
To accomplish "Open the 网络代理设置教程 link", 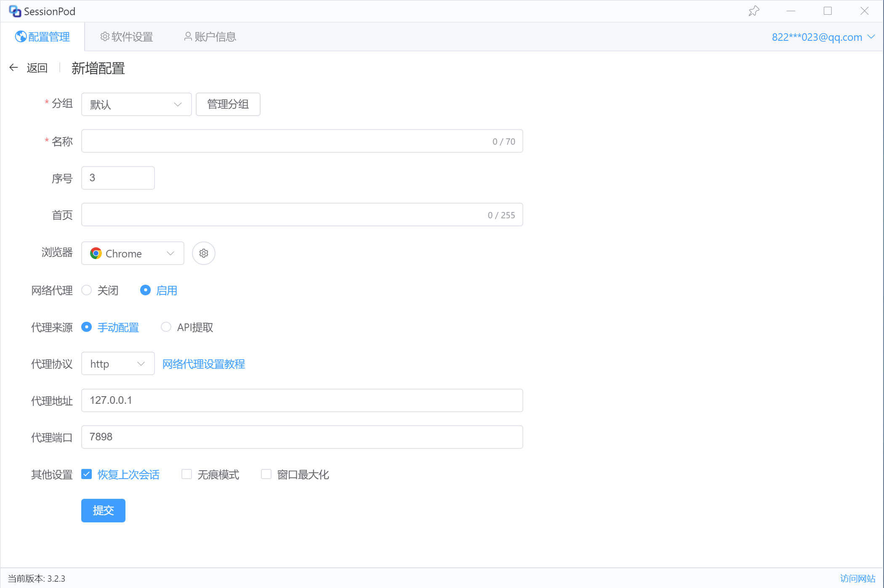I will pyautogui.click(x=203, y=364).
